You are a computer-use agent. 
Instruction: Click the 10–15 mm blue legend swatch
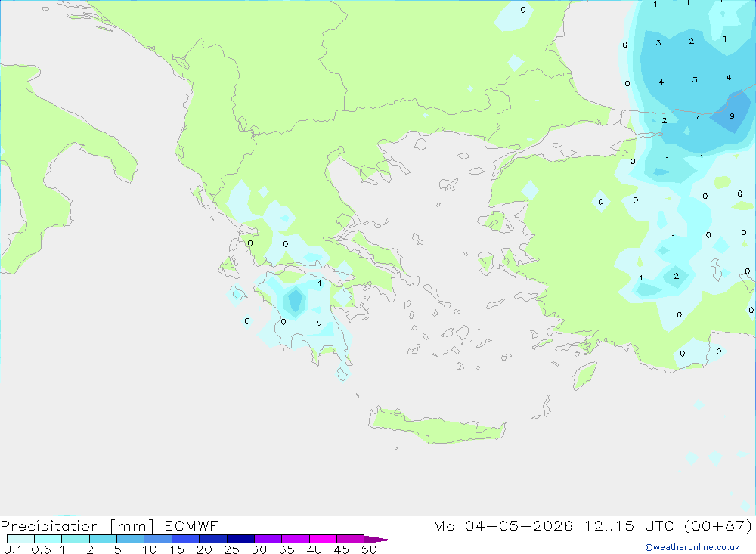point(158,539)
